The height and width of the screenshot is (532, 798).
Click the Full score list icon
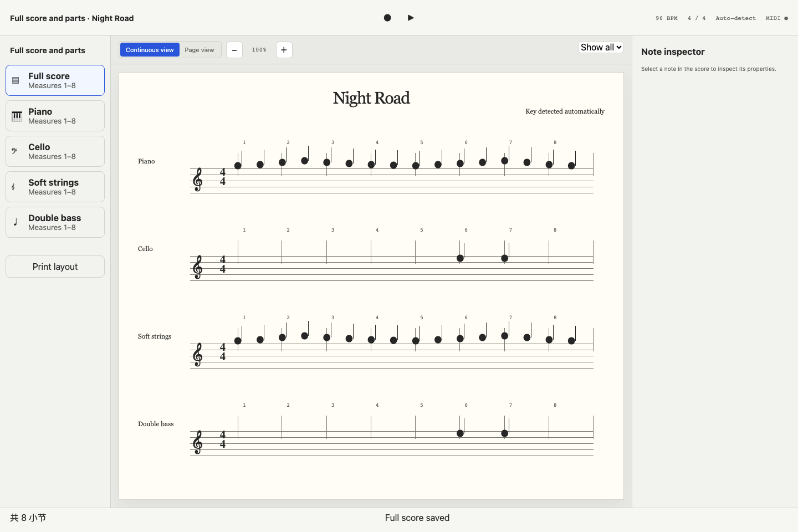[x=16, y=80]
